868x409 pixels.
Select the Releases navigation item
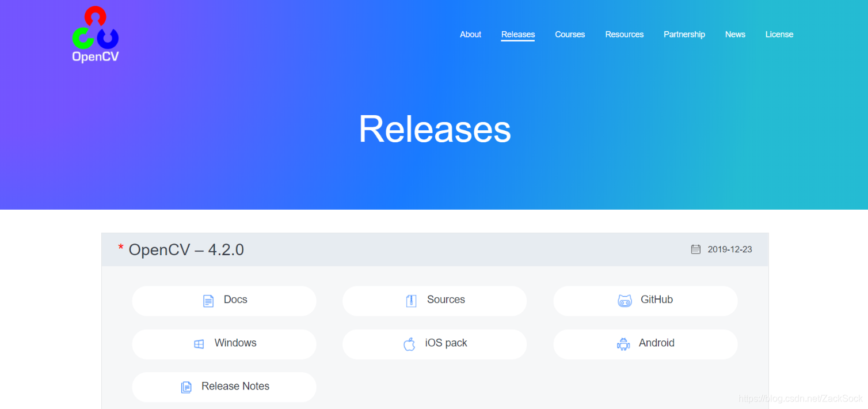tap(518, 35)
